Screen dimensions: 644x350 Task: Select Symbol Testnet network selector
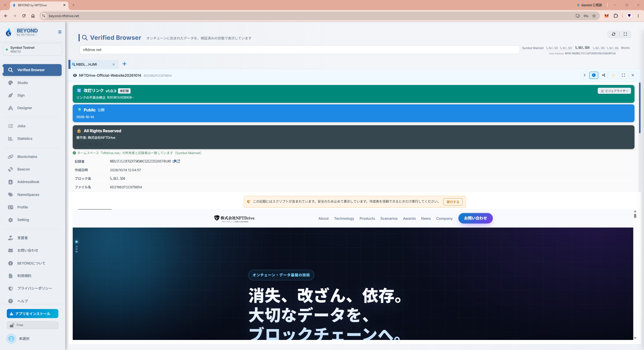click(32, 49)
